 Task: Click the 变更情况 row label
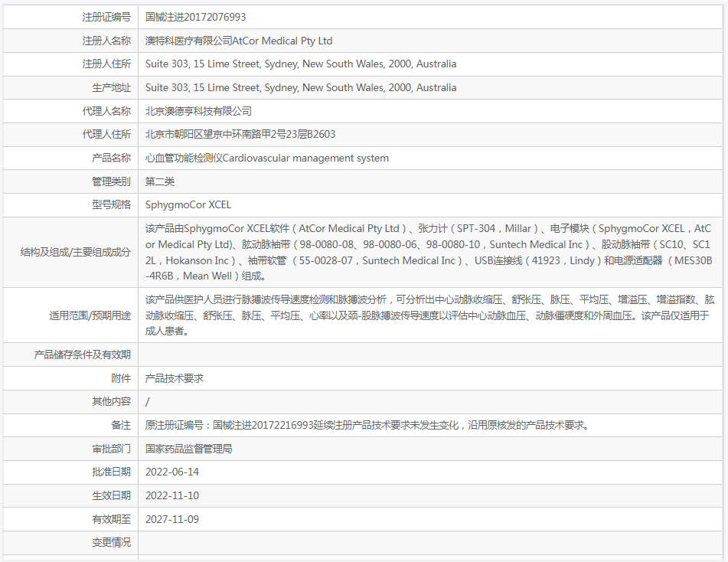coord(111,542)
